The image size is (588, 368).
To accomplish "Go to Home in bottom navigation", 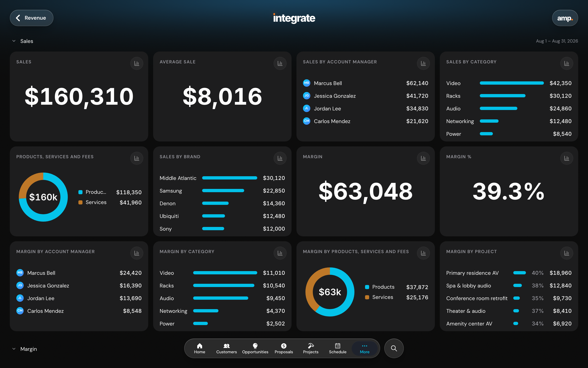I will click(x=199, y=348).
